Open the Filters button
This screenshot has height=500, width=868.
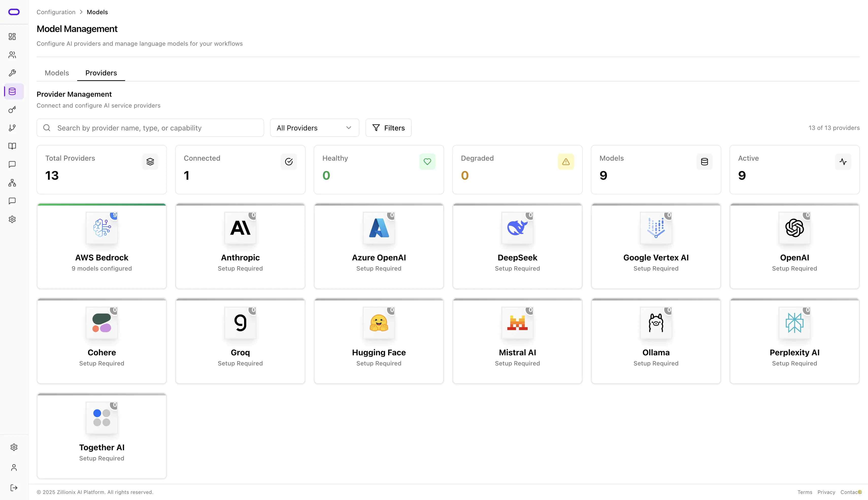(388, 128)
